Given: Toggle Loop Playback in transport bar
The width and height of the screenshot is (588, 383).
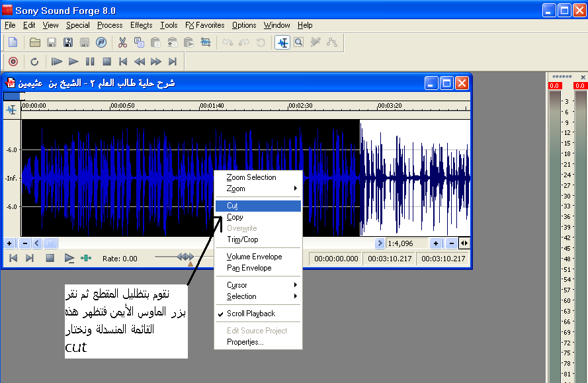Looking at the screenshot, I should [34, 62].
